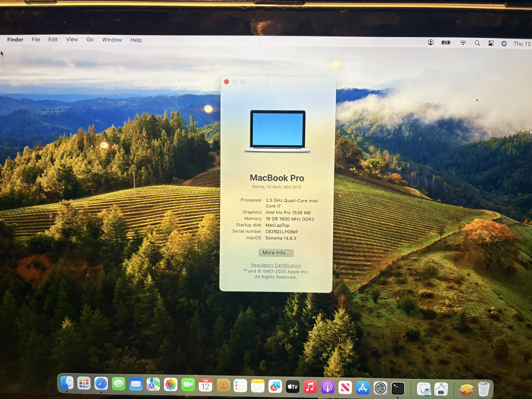This screenshot has width=532, height=399.
Task: Click the More Info... button
Action: pyautogui.click(x=276, y=253)
